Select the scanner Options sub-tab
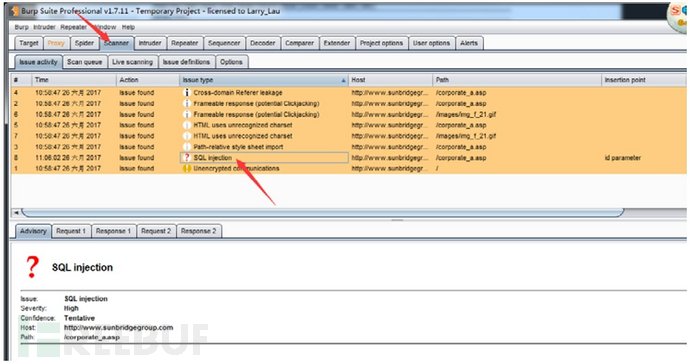The image size is (690, 364). [231, 62]
